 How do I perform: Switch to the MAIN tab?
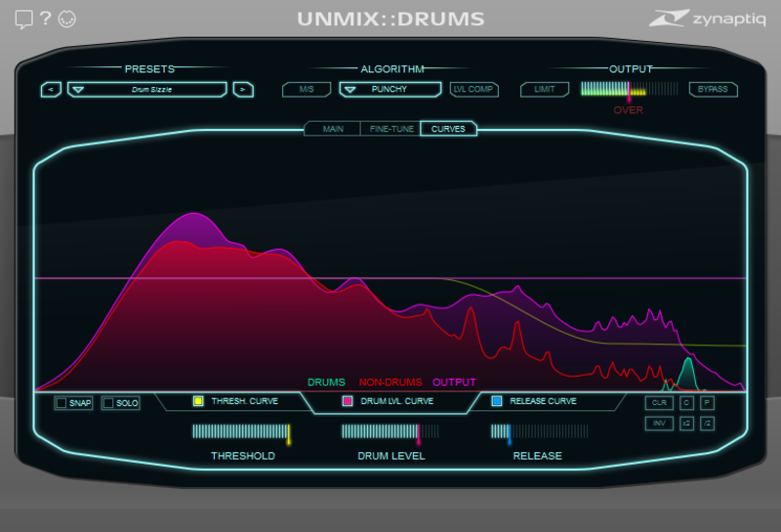333,129
